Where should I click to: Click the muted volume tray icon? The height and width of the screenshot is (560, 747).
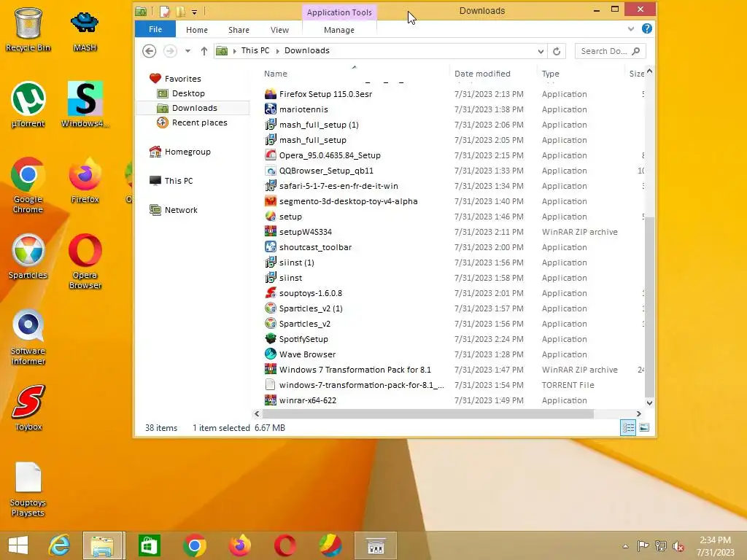[x=678, y=546]
